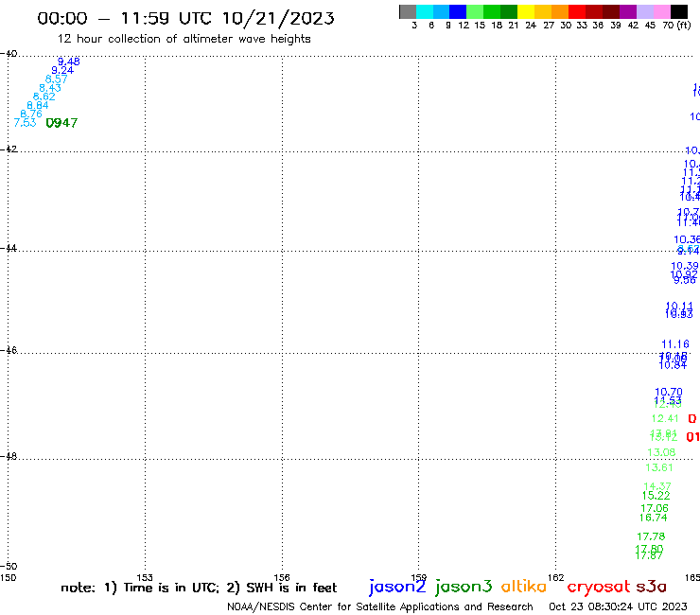Click the 00:00 – 11:59 UTC date title
The width and height of the screenshot is (700, 615).
[x=185, y=18]
